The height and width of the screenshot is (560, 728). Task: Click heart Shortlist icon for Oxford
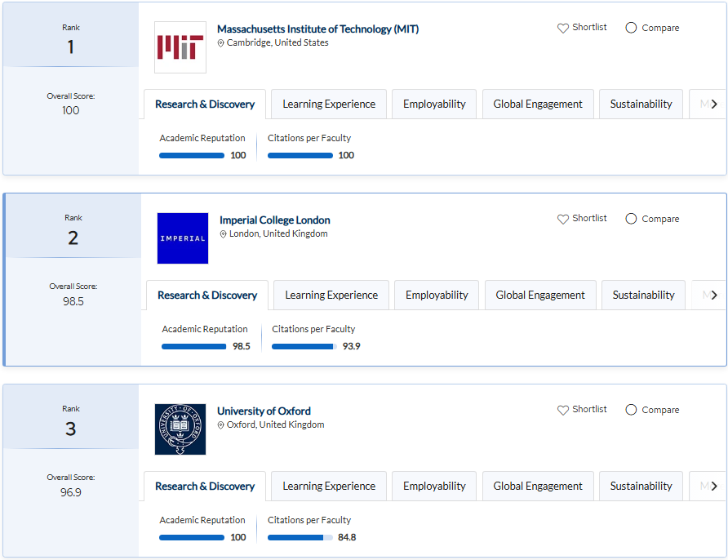[562, 410]
